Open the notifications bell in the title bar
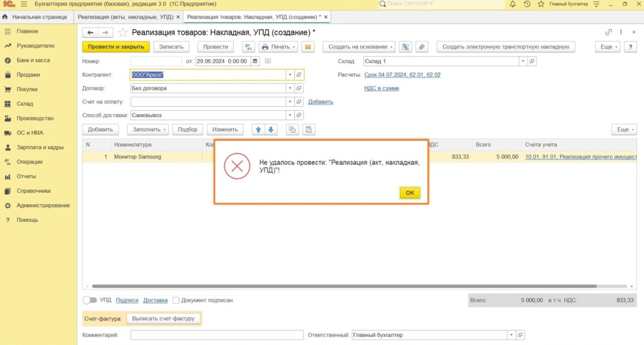The height and width of the screenshot is (345, 644). [x=513, y=4]
